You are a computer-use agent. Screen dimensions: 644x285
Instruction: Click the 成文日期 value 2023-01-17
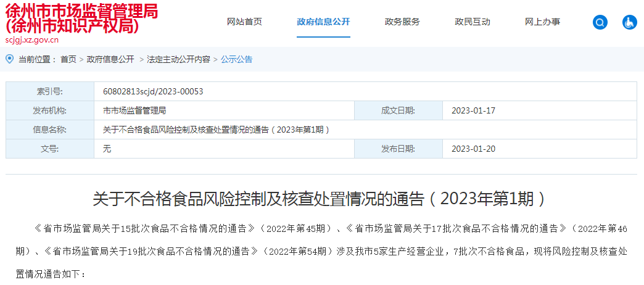[x=474, y=110]
